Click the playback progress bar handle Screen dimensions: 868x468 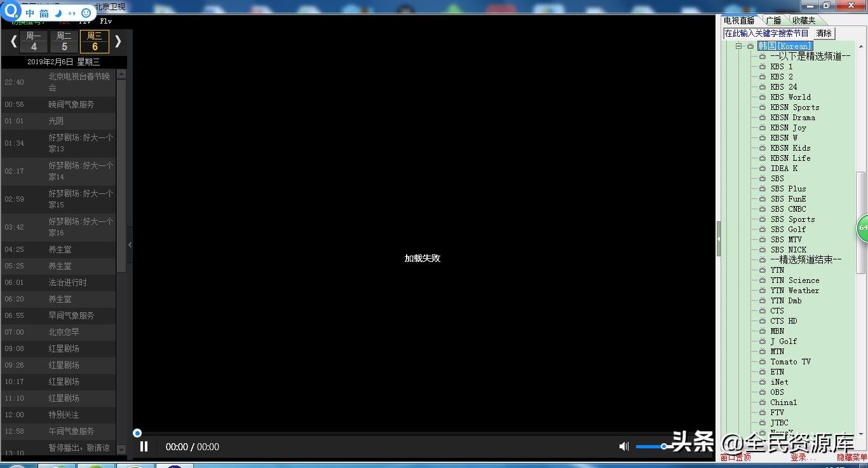tap(137, 434)
